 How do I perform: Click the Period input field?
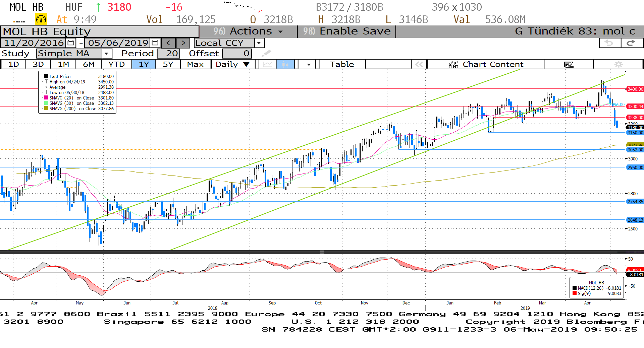point(169,53)
